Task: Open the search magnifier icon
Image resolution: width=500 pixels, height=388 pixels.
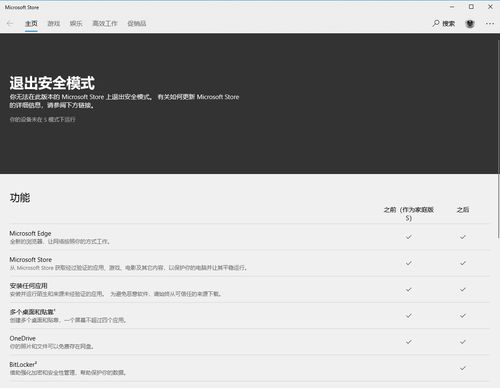Action: pyautogui.click(x=436, y=23)
